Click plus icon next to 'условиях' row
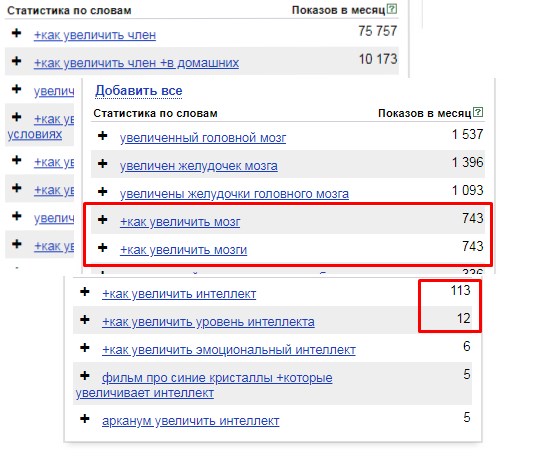 click(16, 117)
